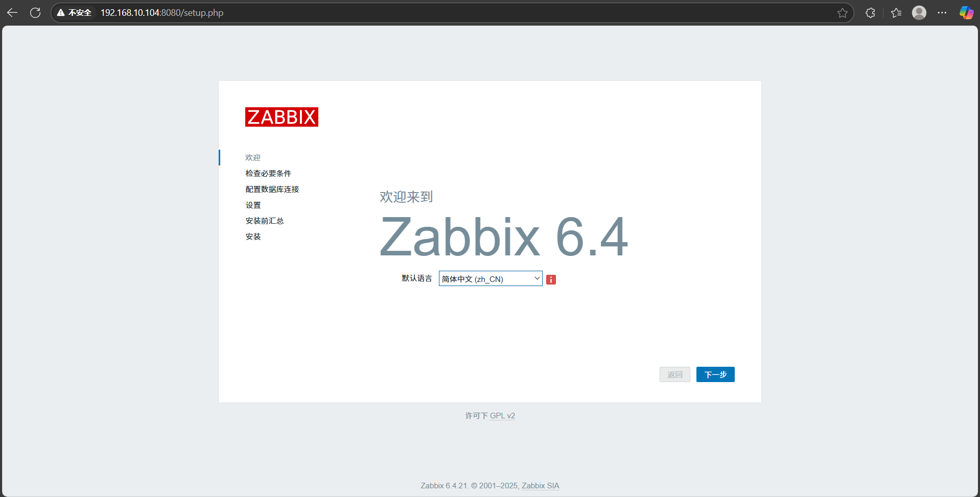This screenshot has width=980, height=497.
Task: Open the Copilot sidebar icon
Action: pyautogui.click(x=966, y=13)
